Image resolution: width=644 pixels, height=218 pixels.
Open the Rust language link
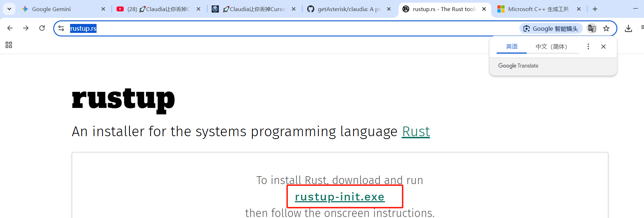point(416,132)
